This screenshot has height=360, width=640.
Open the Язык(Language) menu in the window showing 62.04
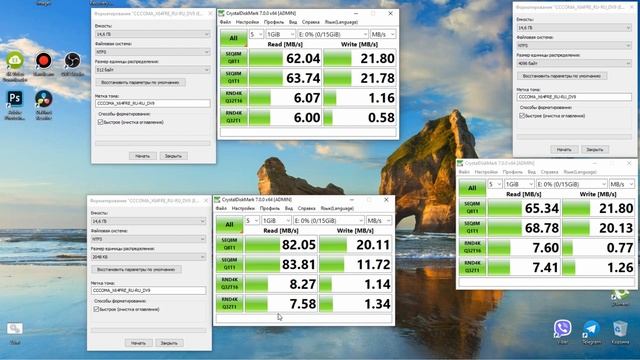click(x=341, y=22)
